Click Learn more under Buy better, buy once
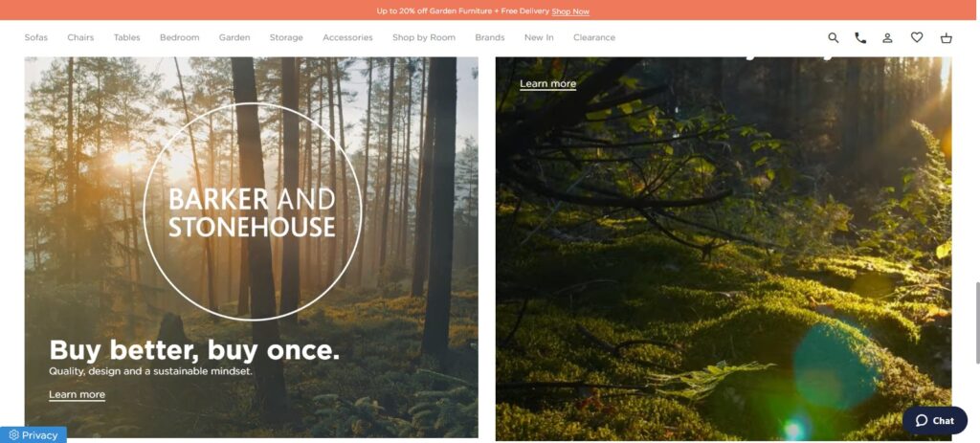Image resolution: width=980 pixels, height=443 pixels. click(77, 395)
